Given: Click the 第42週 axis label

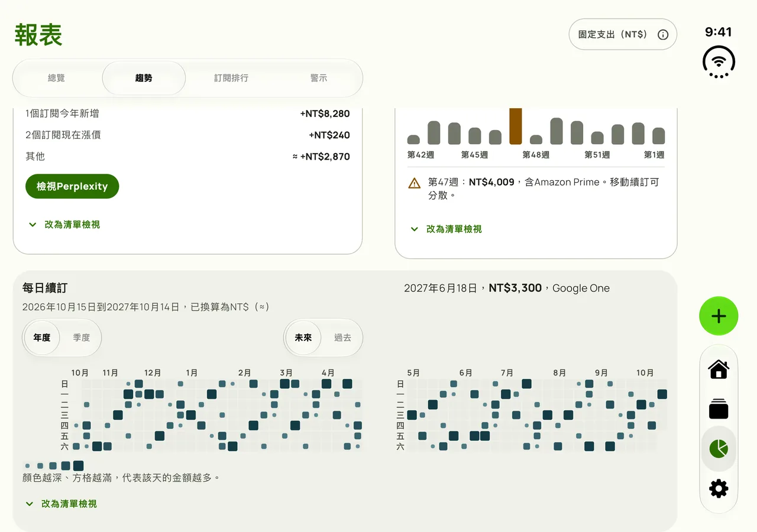Looking at the screenshot, I should (420, 155).
